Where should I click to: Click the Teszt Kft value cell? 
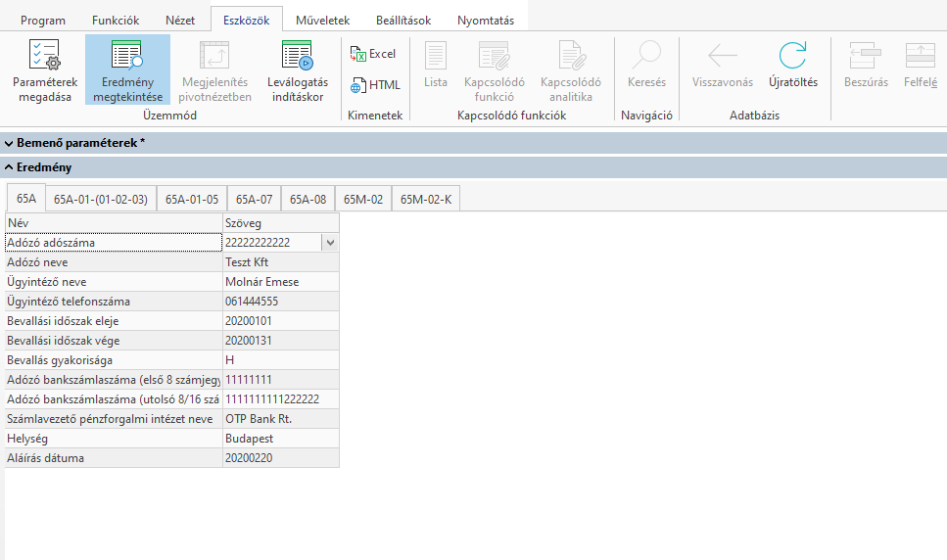click(x=281, y=262)
